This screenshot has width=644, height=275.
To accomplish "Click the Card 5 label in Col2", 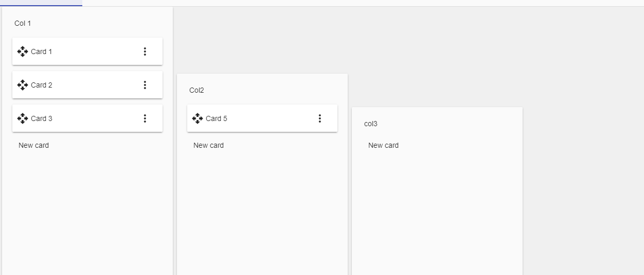I will click(x=217, y=118).
